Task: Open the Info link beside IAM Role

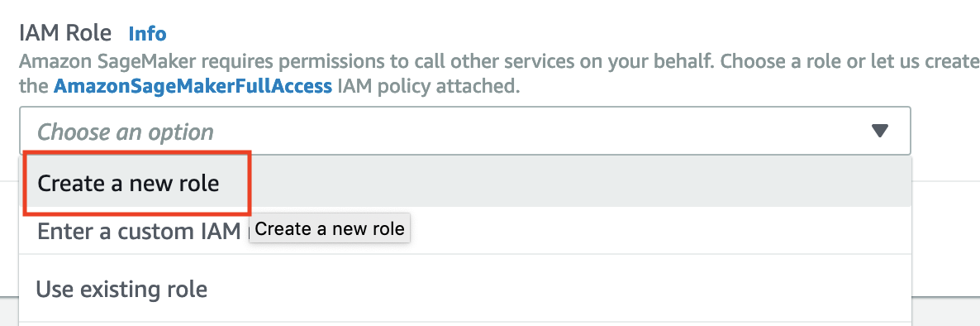Action: pyautogui.click(x=148, y=33)
